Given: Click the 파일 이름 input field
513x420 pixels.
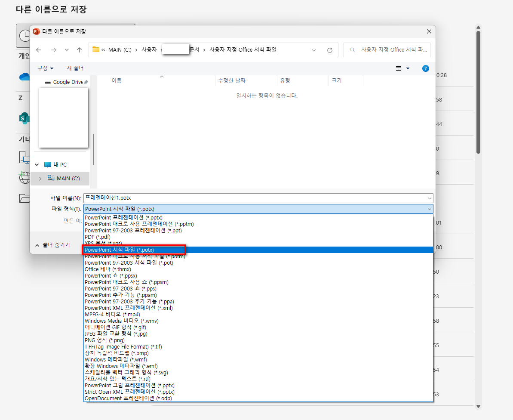Looking at the screenshot, I should (x=255, y=198).
